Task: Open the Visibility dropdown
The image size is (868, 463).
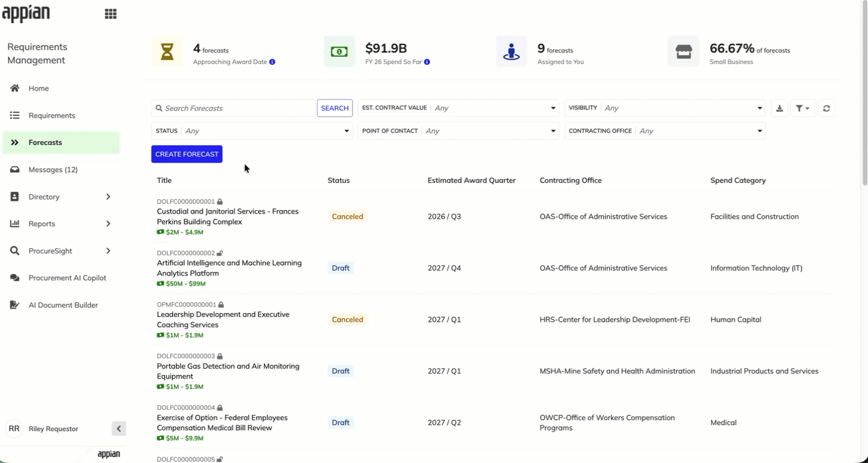Action: point(665,108)
